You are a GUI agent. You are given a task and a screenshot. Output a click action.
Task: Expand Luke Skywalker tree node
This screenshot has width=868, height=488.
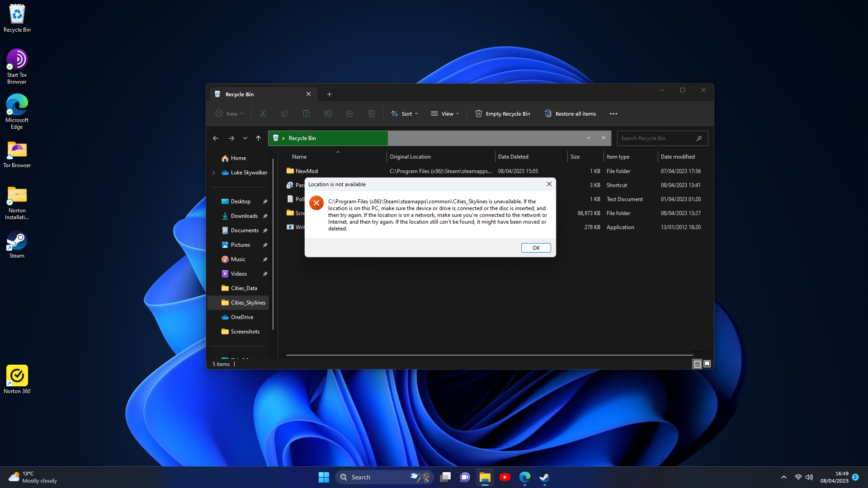tap(214, 173)
